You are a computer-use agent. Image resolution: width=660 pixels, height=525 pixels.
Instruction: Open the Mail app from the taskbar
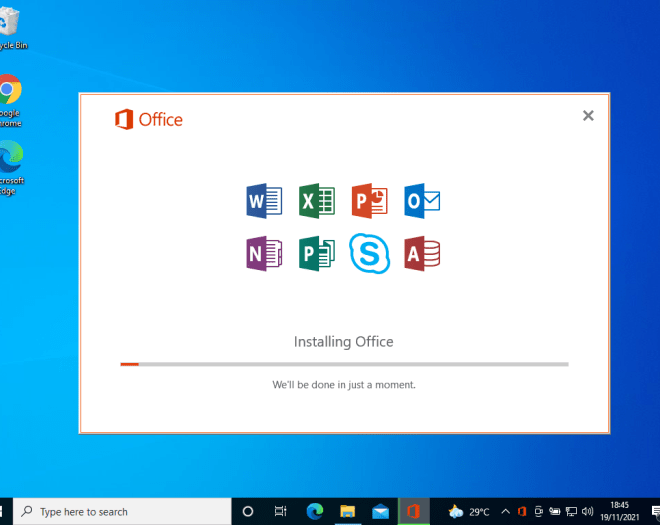381,512
